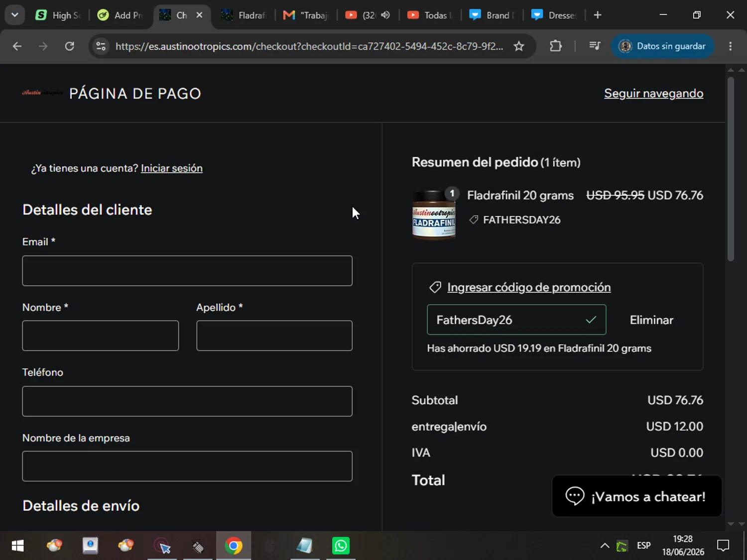Go back to previous page
The width and height of the screenshot is (747, 560).
pyautogui.click(x=17, y=46)
